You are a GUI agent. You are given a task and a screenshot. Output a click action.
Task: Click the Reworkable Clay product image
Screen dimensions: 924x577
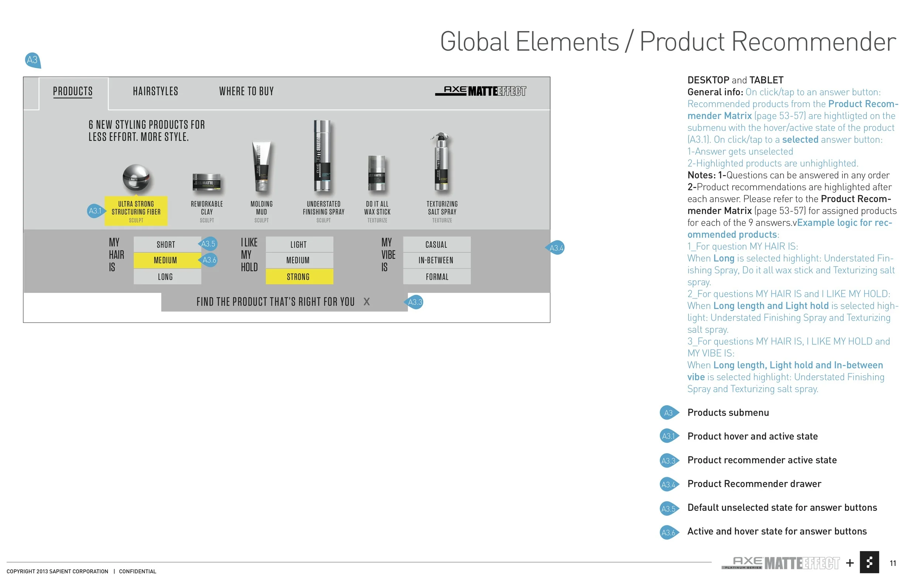(207, 182)
